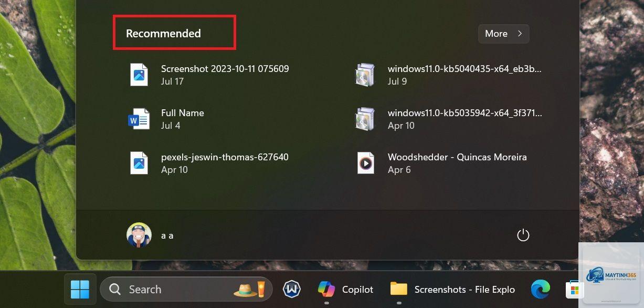Screen dimensions: 644x308
Task: Select windows11.0-kb5035942-x64 file name
Action: pyautogui.click(x=465, y=113)
